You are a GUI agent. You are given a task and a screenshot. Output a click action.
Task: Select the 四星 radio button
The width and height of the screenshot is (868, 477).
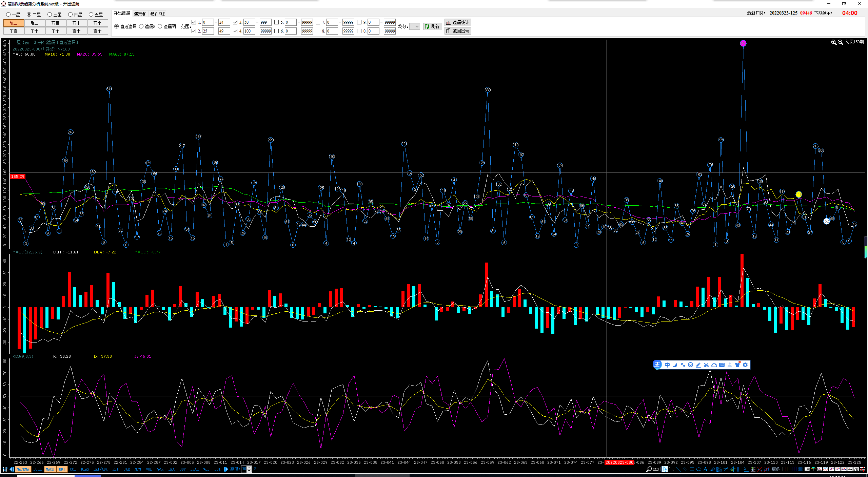click(70, 15)
